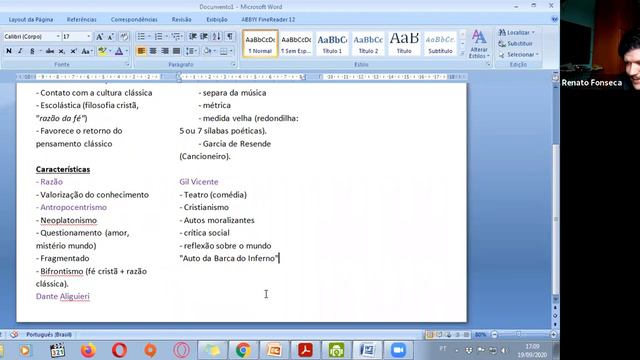Open Google Chrome from the taskbar
Image resolution: width=640 pixels, height=360 pixels.
243,350
